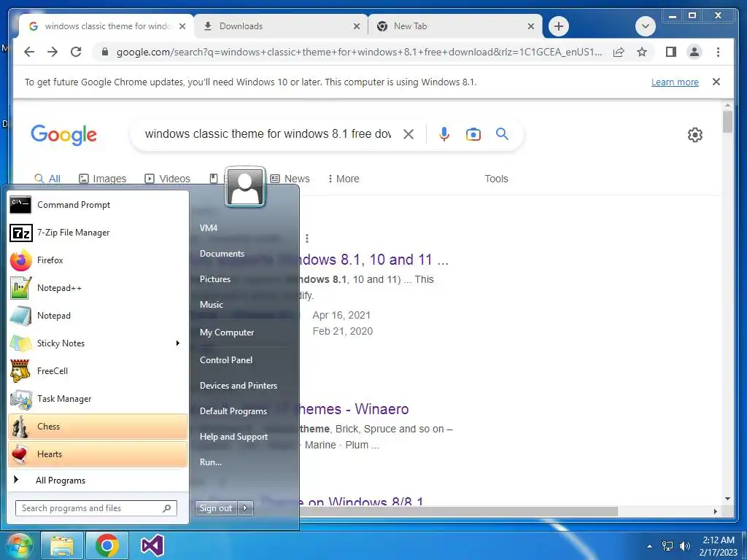Go forward in Chrome

(53, 52)
